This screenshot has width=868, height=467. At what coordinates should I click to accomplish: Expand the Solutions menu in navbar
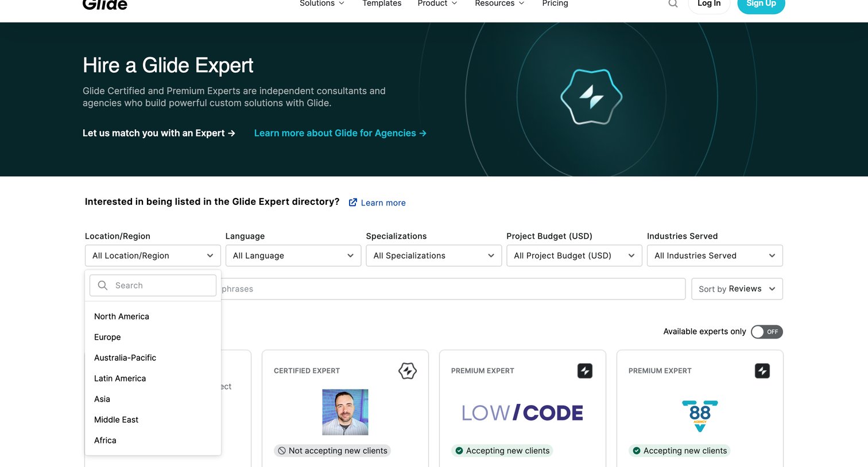(x=322, y=3)
